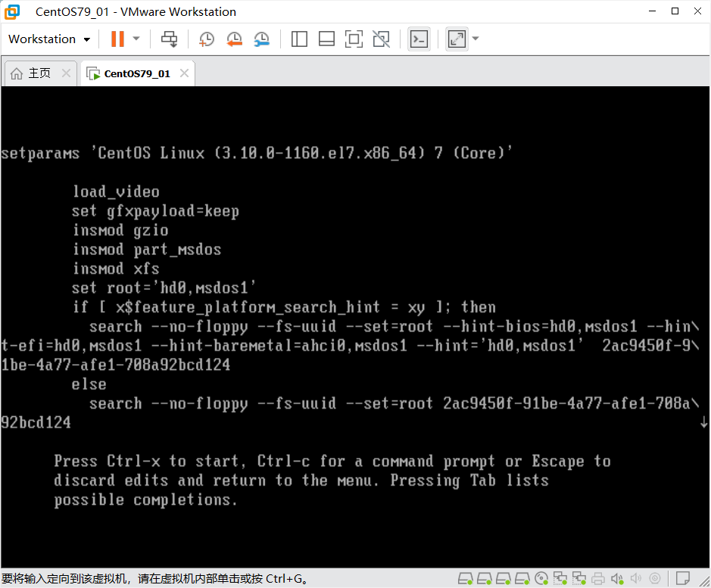This screenshot has height=588, width=711.
Task: Toggle the console view button
Action: [x=419, y=39]
